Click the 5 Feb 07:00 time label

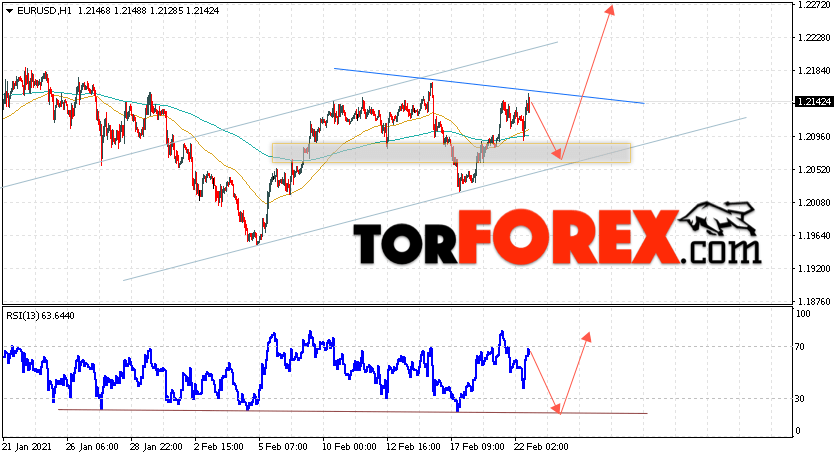click(283, 447)
